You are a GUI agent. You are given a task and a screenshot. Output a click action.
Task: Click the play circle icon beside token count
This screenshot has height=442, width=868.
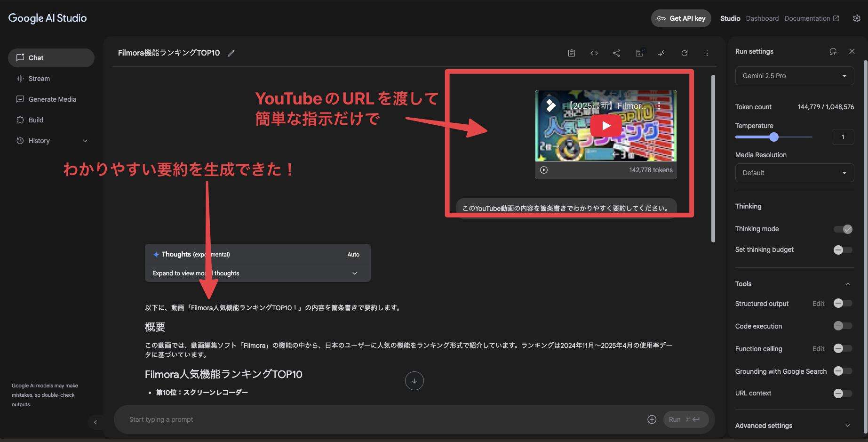click(x=544, y=170)
